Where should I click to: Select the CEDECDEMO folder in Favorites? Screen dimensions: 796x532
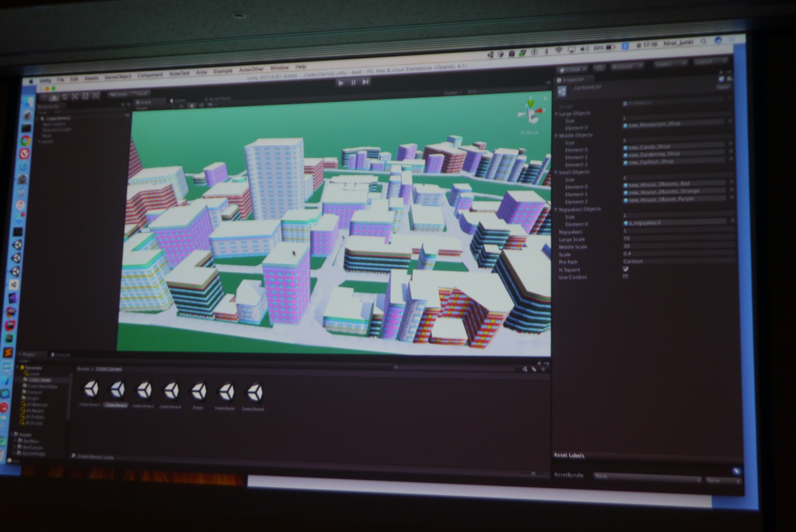[x=40, y=380]
